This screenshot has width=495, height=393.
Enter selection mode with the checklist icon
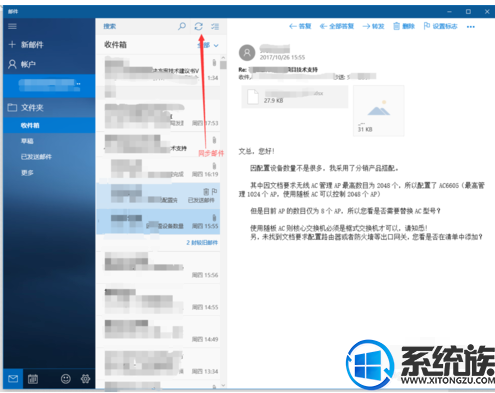click(x=215, y=26)
